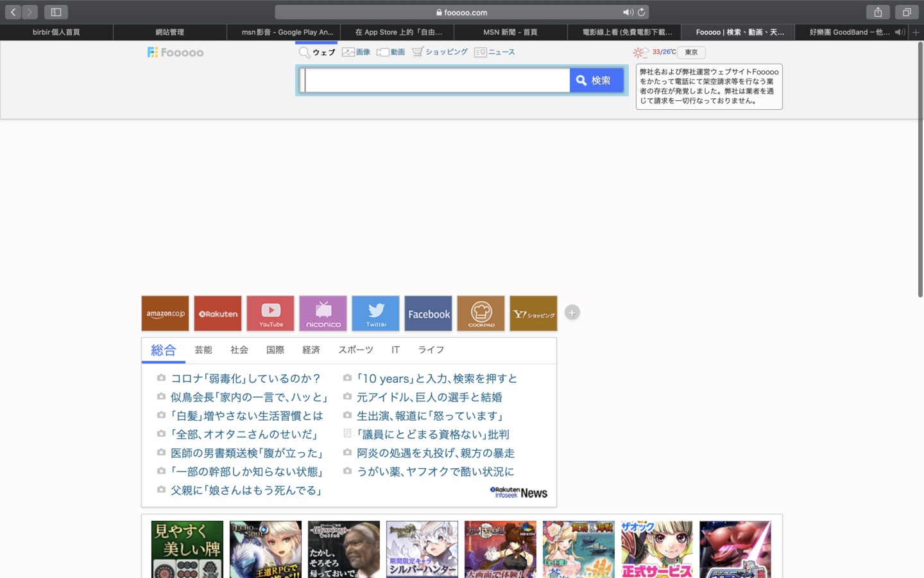Image resolution: width=924 pixels, height=578 pixels.
Task: Select the 総合 news tab
Action: coord(164,350)
